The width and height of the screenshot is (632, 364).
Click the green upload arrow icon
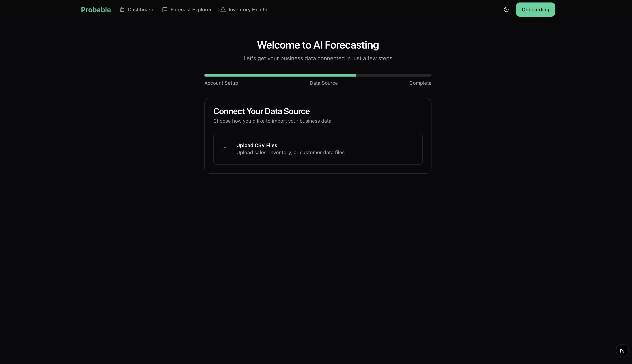225,149
